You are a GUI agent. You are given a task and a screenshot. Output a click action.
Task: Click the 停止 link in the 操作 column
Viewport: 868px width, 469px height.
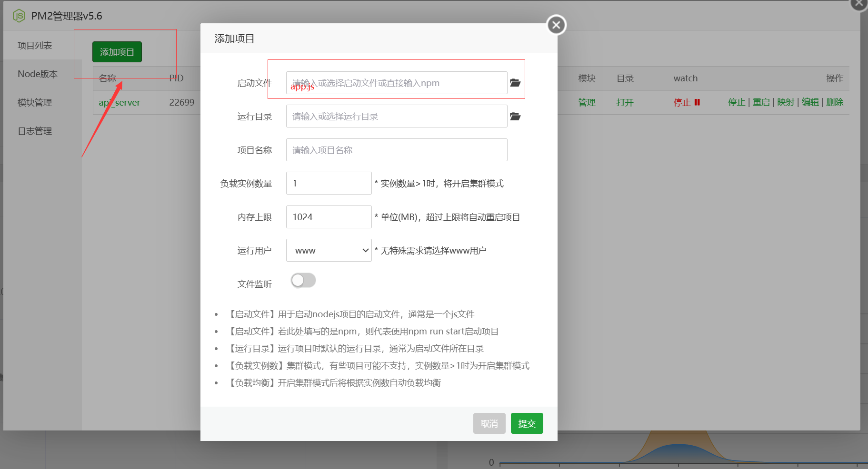737,102
